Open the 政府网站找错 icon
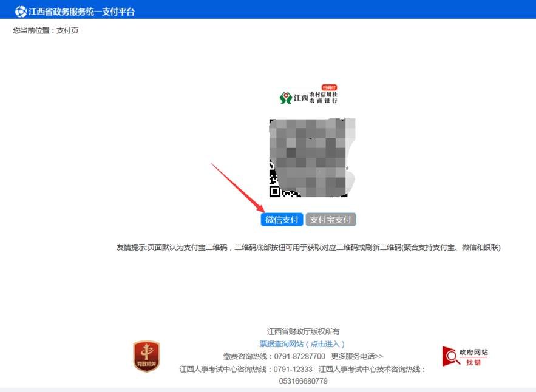 pyautogui.click(x=464, y=357)
